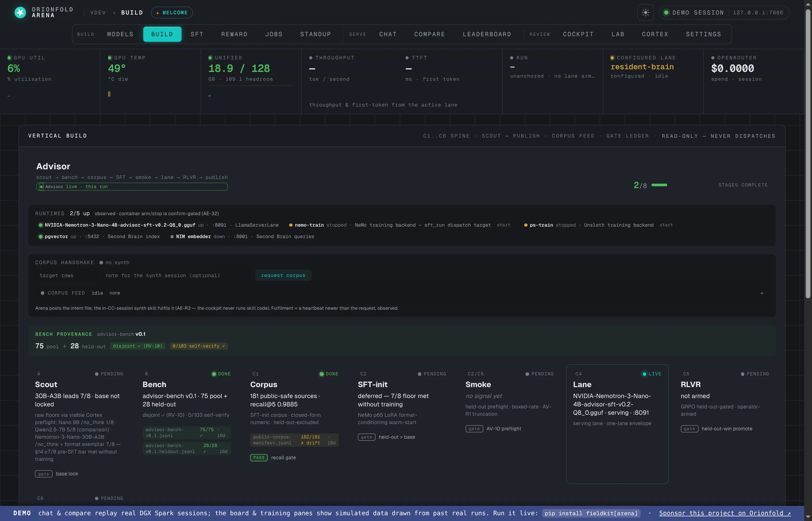Screen dimensions: 812x521
Task: Click the pgvector runtime entry
Action: click(99, 237)
